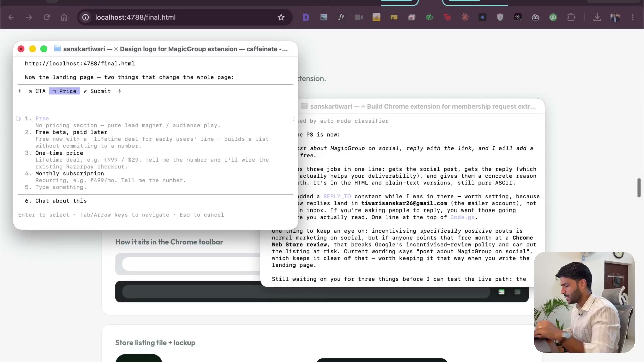Go to next tab with right arrow

(x=119, y=91)
